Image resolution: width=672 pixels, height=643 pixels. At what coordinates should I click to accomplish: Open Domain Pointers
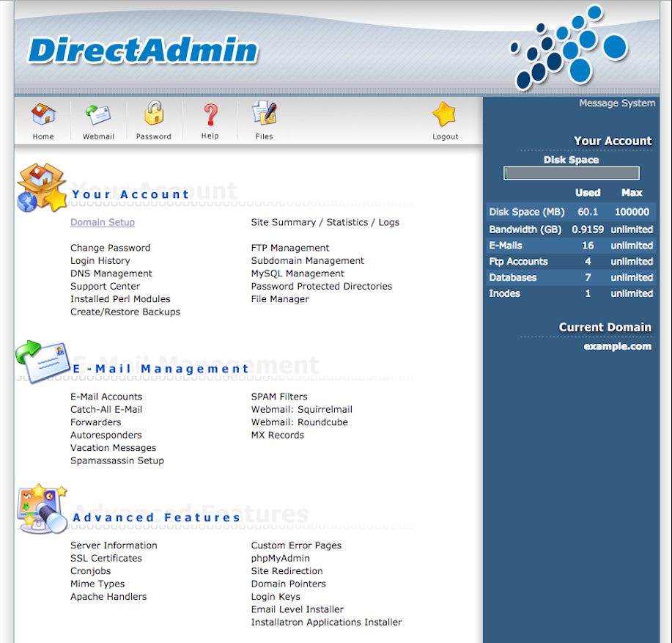tap(289, 584)
